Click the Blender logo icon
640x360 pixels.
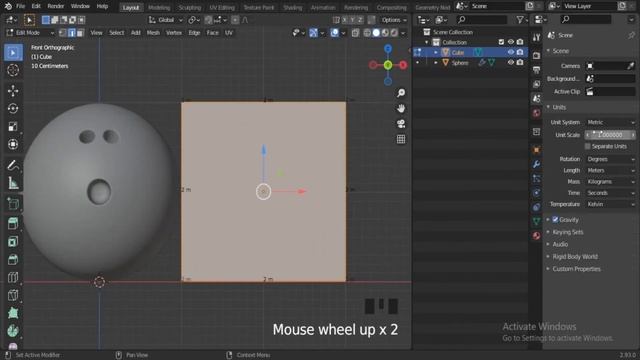(8, 7)
